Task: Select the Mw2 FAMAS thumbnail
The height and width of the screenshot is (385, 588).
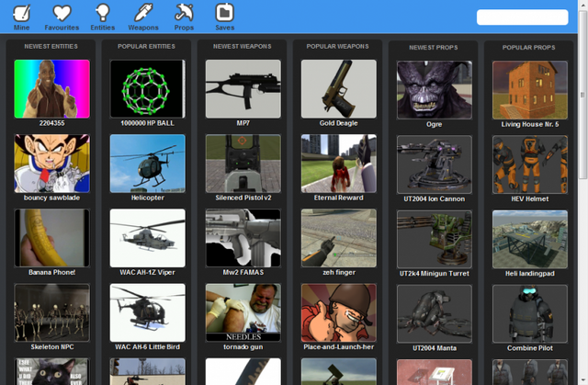Action: coord(243,238)
